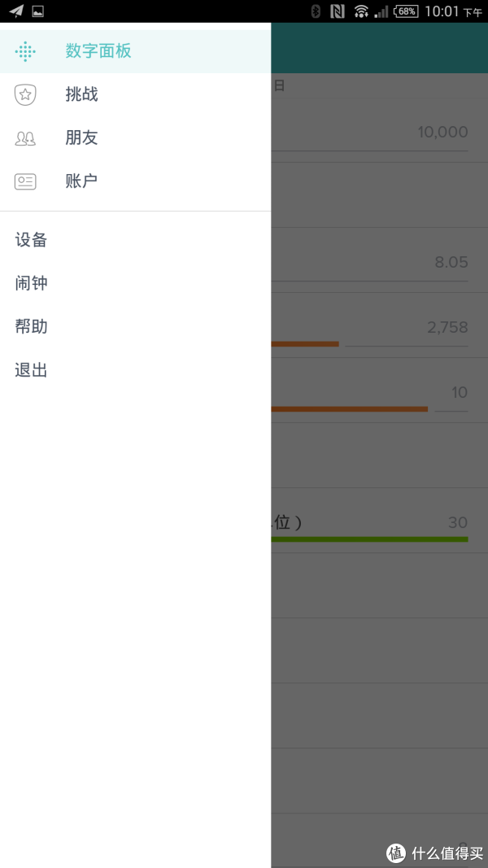
Task: Tap the friends people icon
Action: coord(25,138)
